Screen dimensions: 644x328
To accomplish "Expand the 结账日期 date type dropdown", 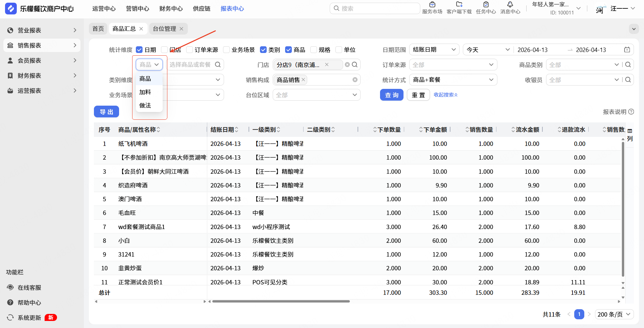I will (x=434, y=50).
